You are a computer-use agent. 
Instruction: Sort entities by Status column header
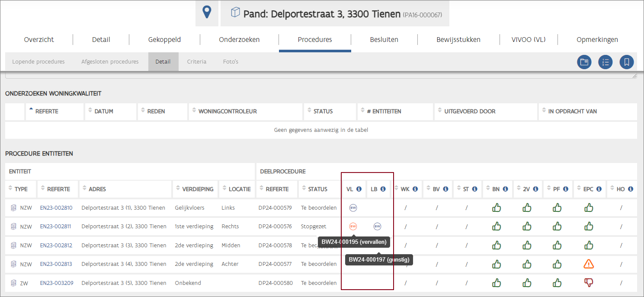pos(317,189)
